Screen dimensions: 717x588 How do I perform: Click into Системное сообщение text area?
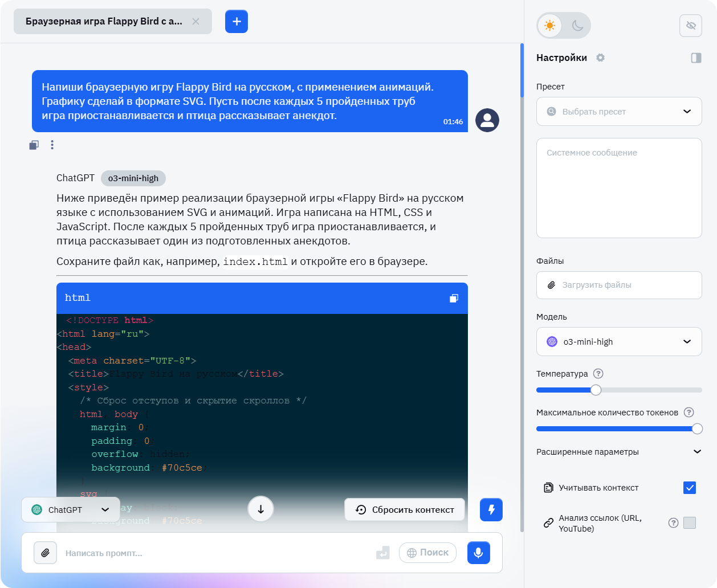(x=619, y=188)
